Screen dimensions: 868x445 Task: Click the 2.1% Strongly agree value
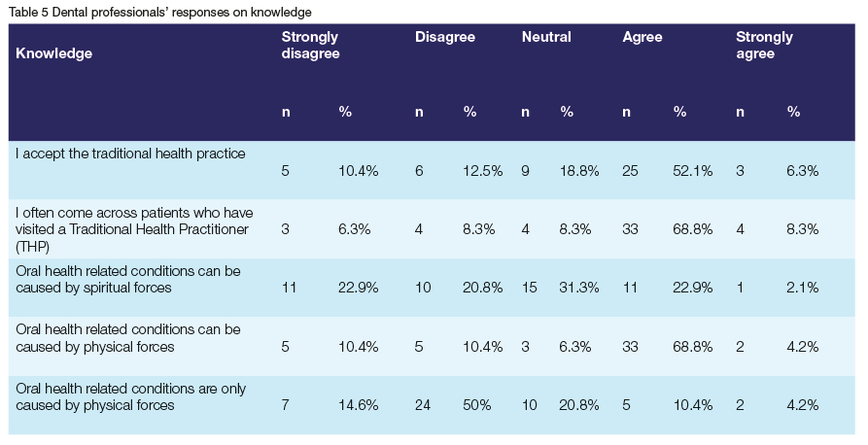tap(803, 289)
